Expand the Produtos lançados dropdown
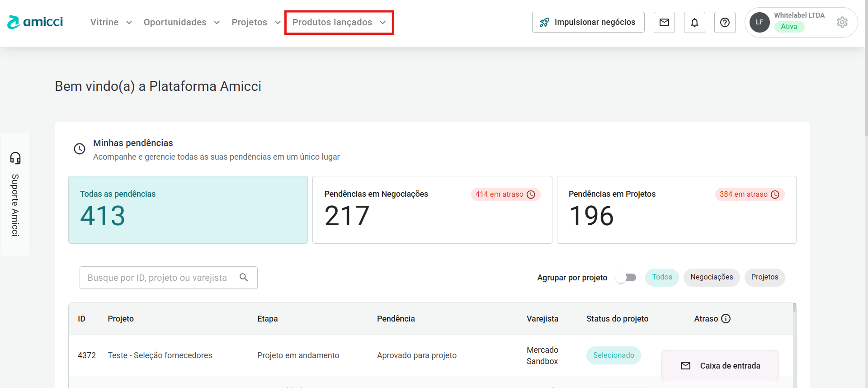868x388 pixels. point(339,22)
